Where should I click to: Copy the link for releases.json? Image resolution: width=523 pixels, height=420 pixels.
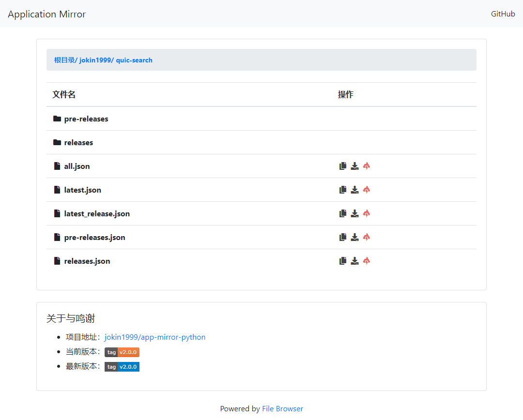point(342,260)
